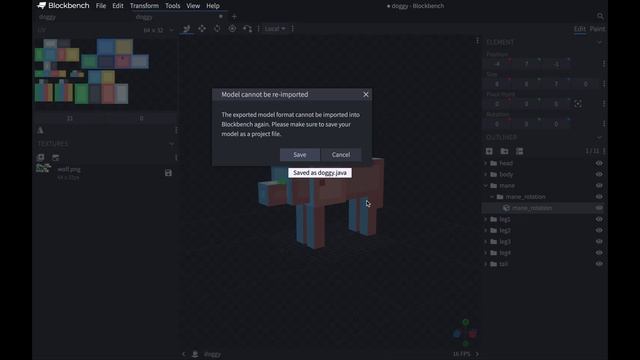Click the Add Group icon in Outliner
This screenshot has height=360, width=640.
(504, 151)
